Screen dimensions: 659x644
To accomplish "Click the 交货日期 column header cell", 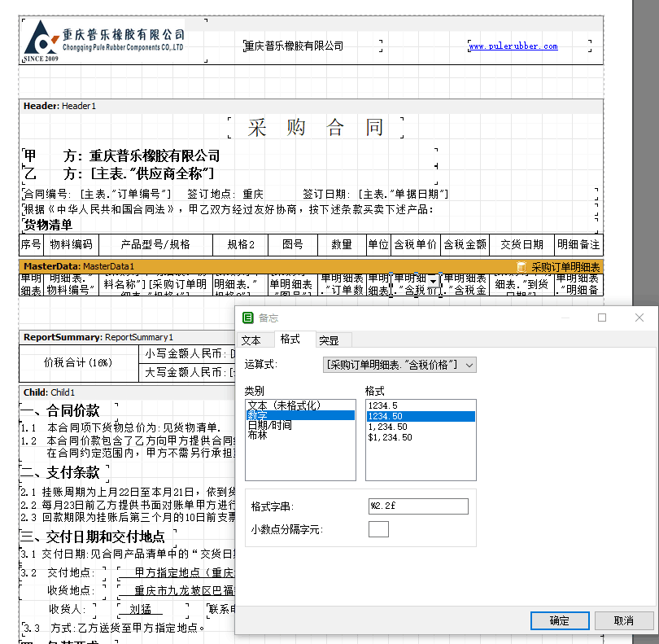I will coord(522,245).
